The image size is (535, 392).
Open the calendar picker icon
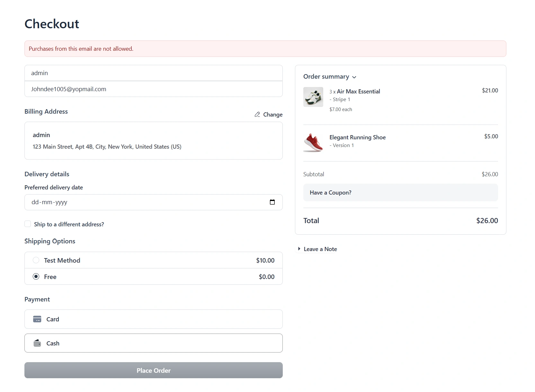pos(272,202)
